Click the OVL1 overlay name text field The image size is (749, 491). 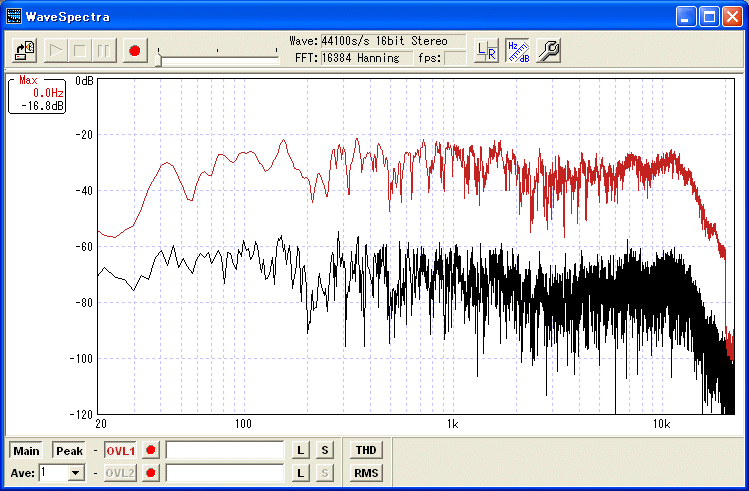(225, 451)
